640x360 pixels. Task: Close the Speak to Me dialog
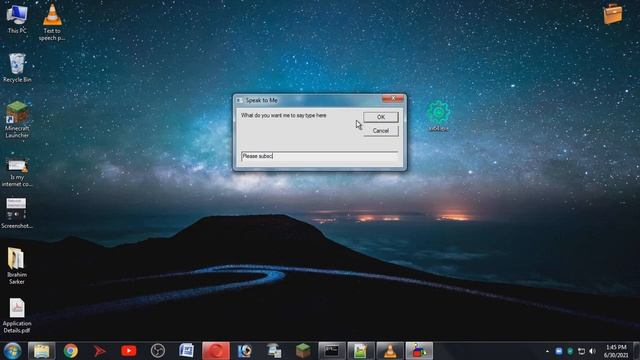click(x=393, y=99)
